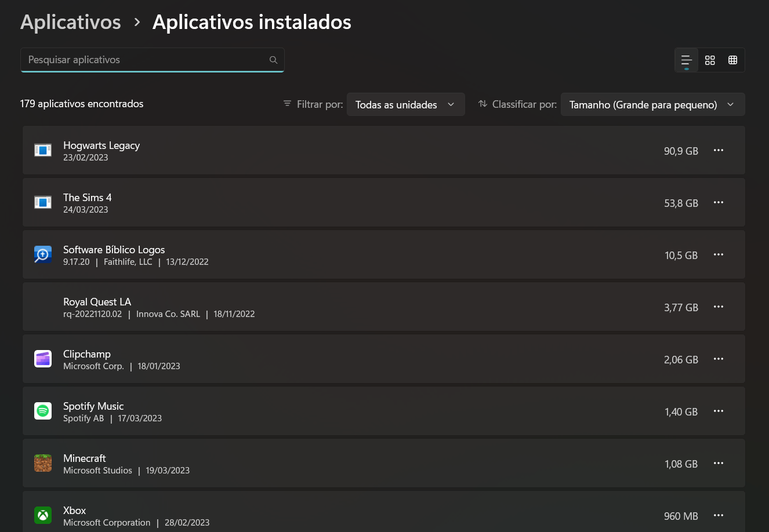
Task: Click the Logos Bible software icon
Action: click(43, 255)
